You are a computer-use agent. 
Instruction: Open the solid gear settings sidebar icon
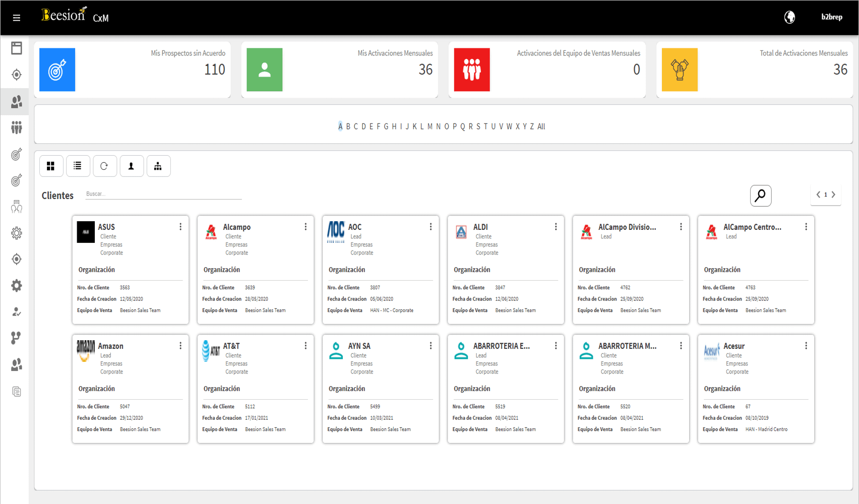pos(16,286)
